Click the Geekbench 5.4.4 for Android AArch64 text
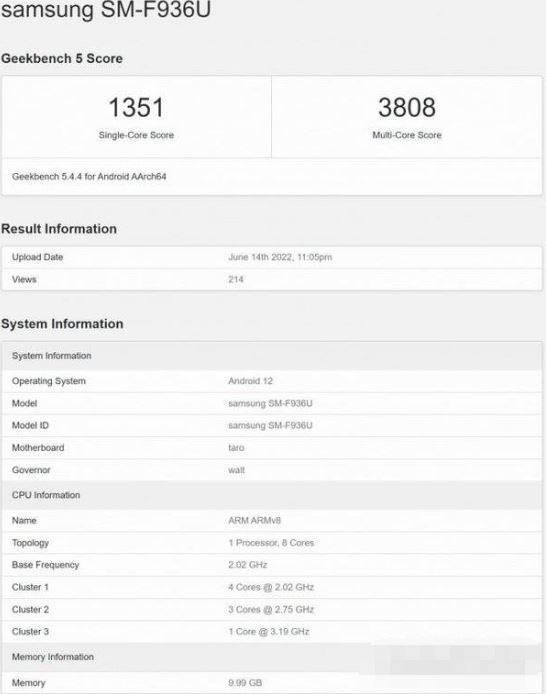The image size is (546, 694). (x=89, y=177)
